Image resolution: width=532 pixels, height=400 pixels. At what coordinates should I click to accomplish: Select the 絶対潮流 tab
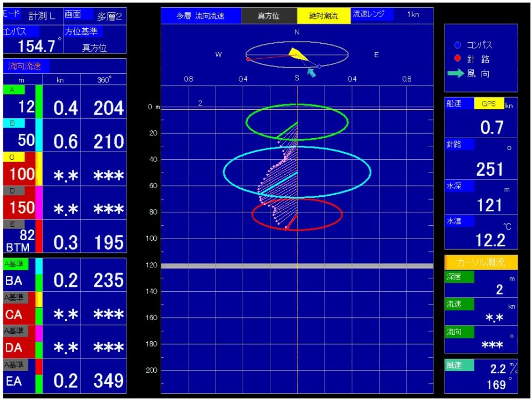pyautogui.click(x=324, y=16)
